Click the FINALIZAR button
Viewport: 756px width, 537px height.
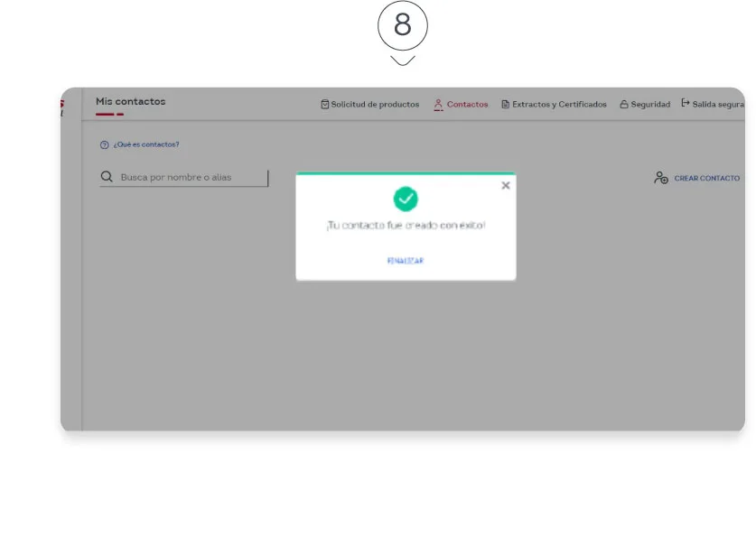[405, 261]
